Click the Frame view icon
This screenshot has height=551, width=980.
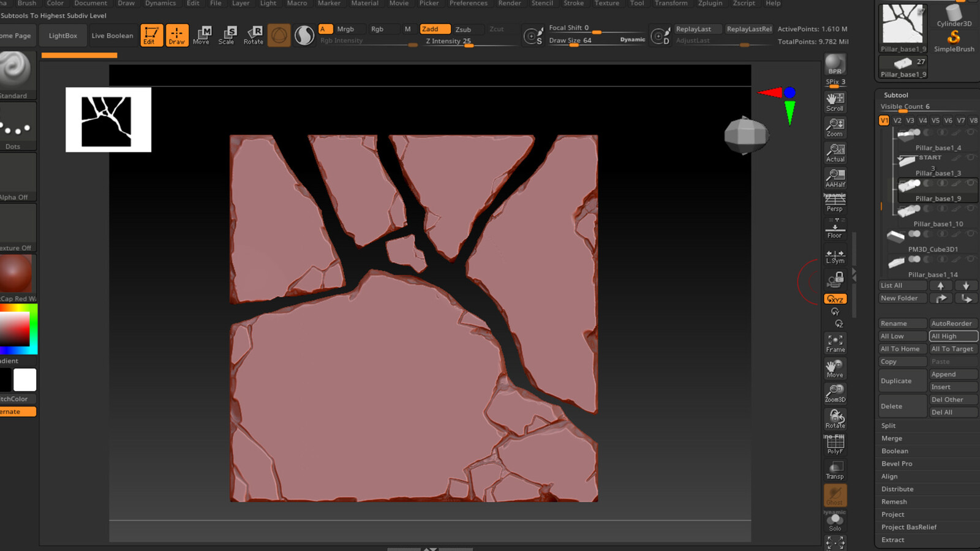click(835, 343)
